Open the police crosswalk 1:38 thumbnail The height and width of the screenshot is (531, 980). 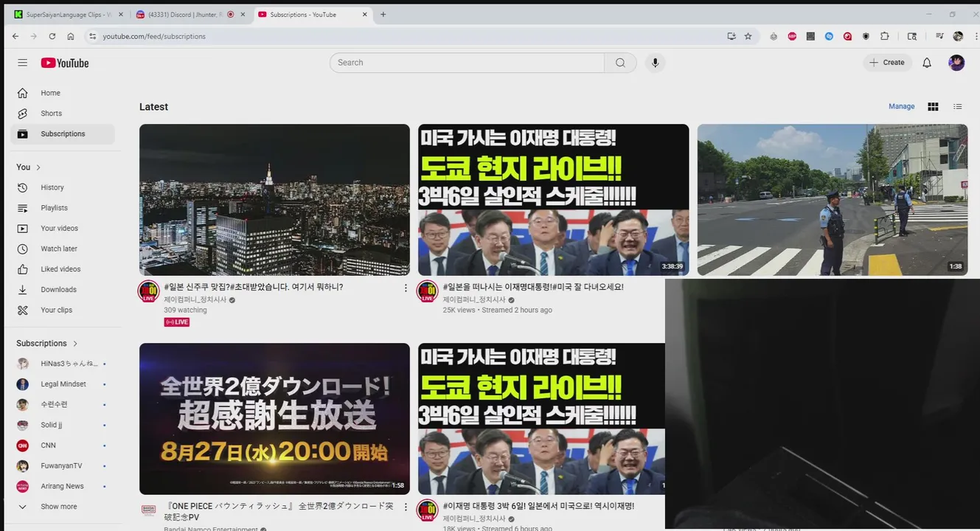click(x=833, y=200)
